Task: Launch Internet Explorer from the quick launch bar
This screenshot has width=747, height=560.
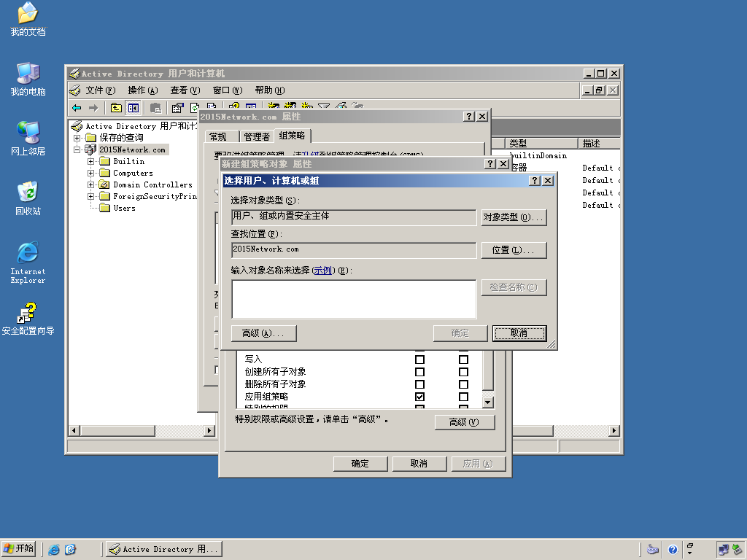Action: [x=54, y=549]
